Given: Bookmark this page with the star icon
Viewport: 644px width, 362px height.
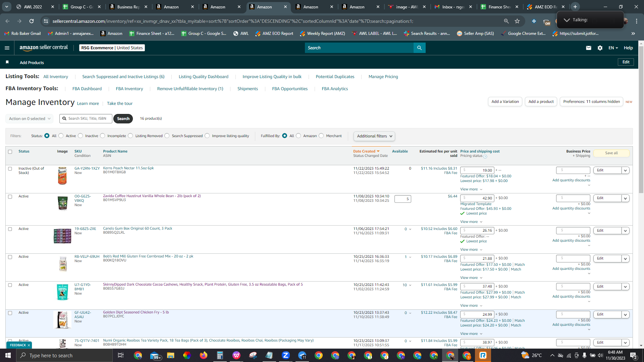Looking at the screenshot, I should click(517, 21).
